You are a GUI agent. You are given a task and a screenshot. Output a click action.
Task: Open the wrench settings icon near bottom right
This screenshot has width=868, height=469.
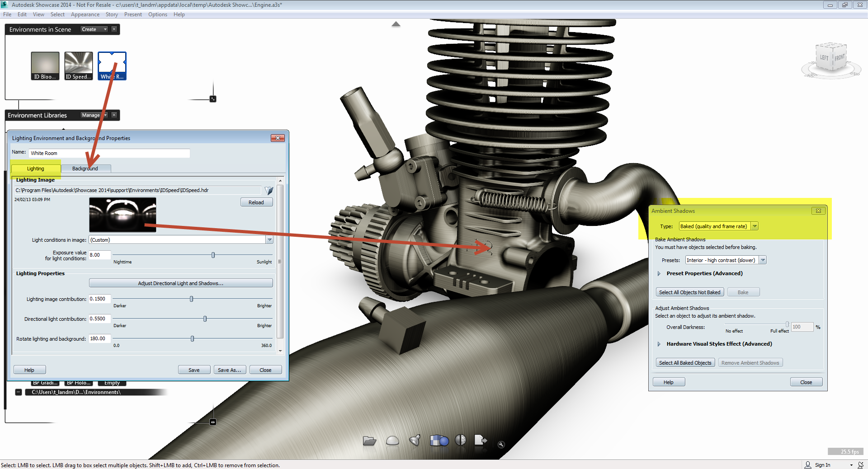tap(501, 444)
